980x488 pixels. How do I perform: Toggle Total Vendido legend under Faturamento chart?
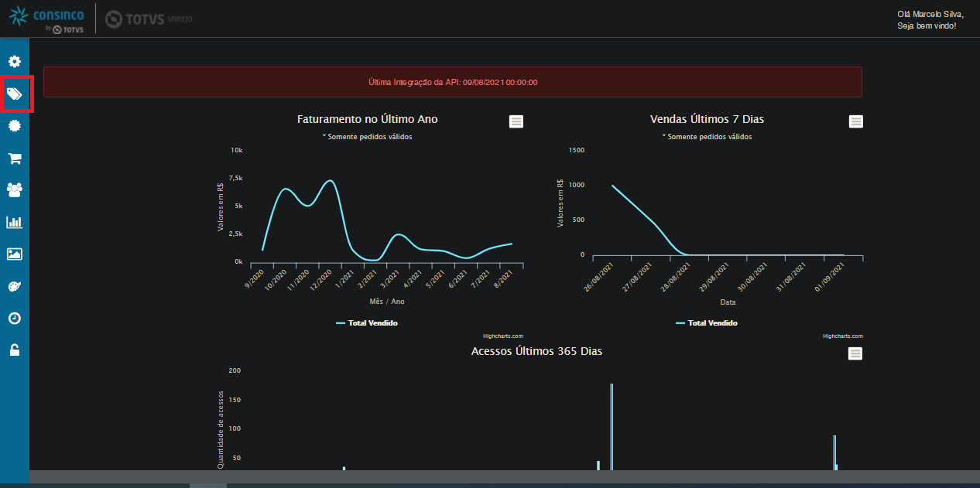coord(367,323)
